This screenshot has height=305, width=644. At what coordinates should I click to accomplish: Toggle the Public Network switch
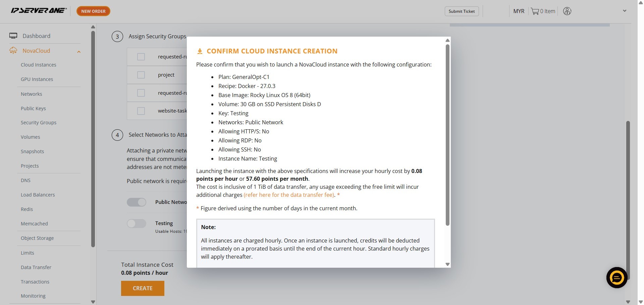pos(137,202)
